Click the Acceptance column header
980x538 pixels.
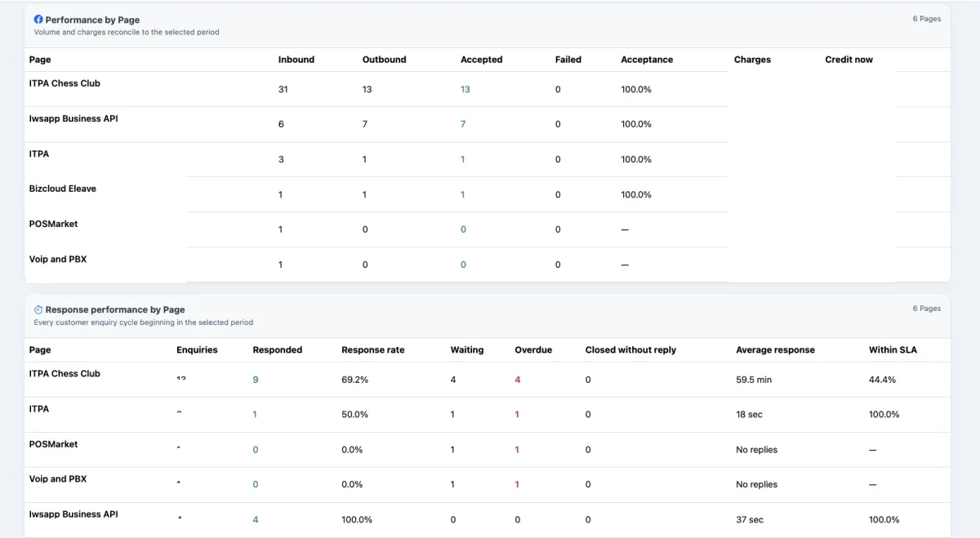(647, 60)
